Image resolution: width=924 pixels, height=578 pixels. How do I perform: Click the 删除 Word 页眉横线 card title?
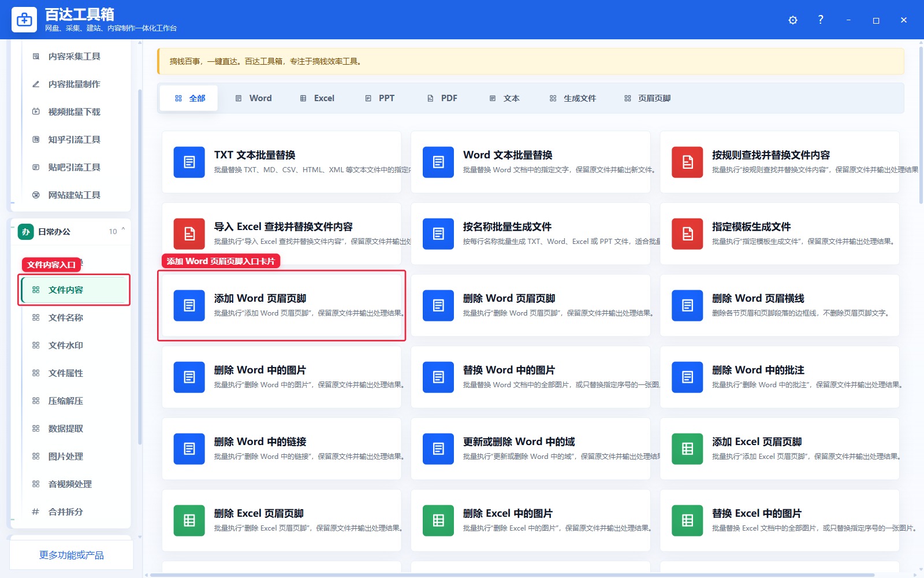click(x=758, y=298)
